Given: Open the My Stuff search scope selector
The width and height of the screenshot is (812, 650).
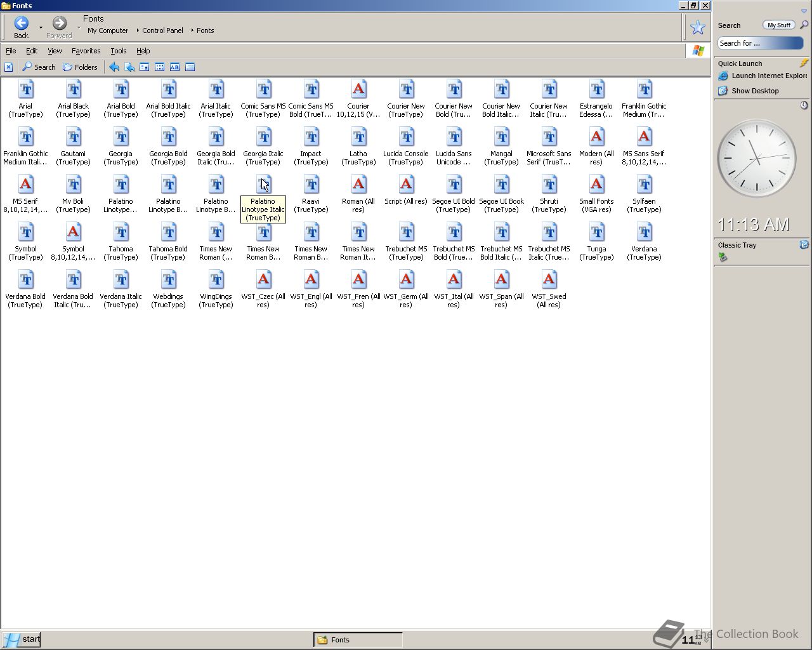Looking at the screenshot, I should pos(778,25).
